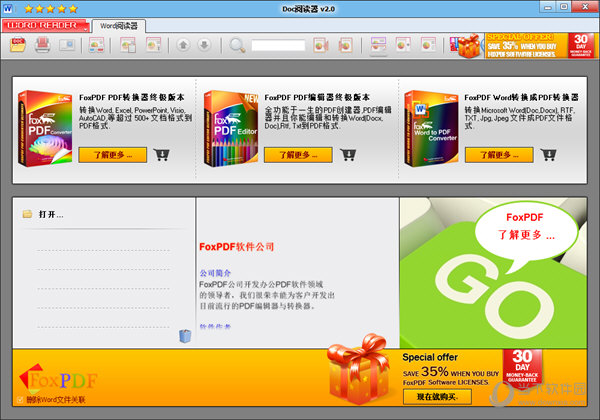Image resolution: width=600 pixels, height=420 pixels.
Task: Click the cart icon for FoxPDF PDF编辑器
Action: click(348, 155)
